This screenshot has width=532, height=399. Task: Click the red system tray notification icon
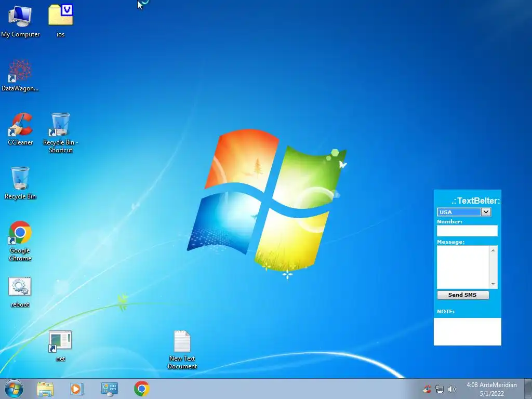coord(427,389)
